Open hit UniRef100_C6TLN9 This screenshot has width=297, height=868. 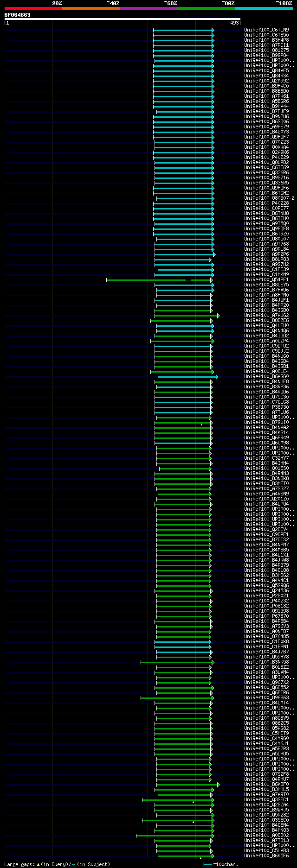[x=266, y=30]
